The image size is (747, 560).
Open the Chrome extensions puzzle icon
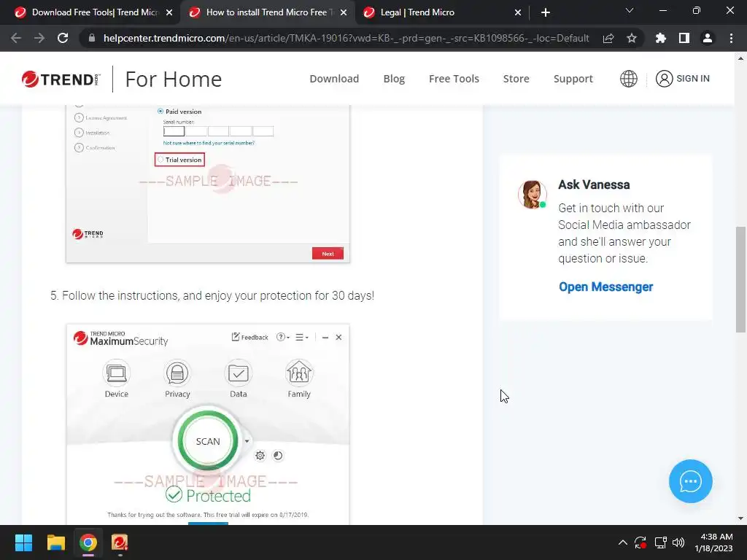pos(661,38)
